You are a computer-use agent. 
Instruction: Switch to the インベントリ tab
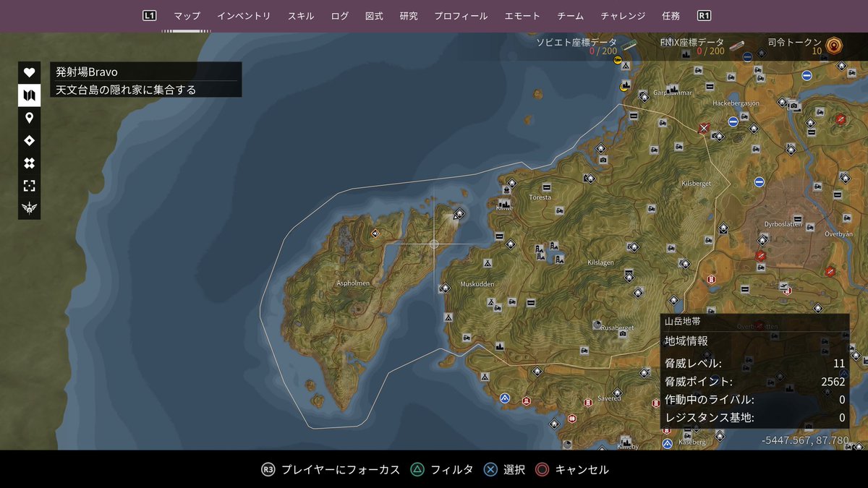(x=244, y=14)
